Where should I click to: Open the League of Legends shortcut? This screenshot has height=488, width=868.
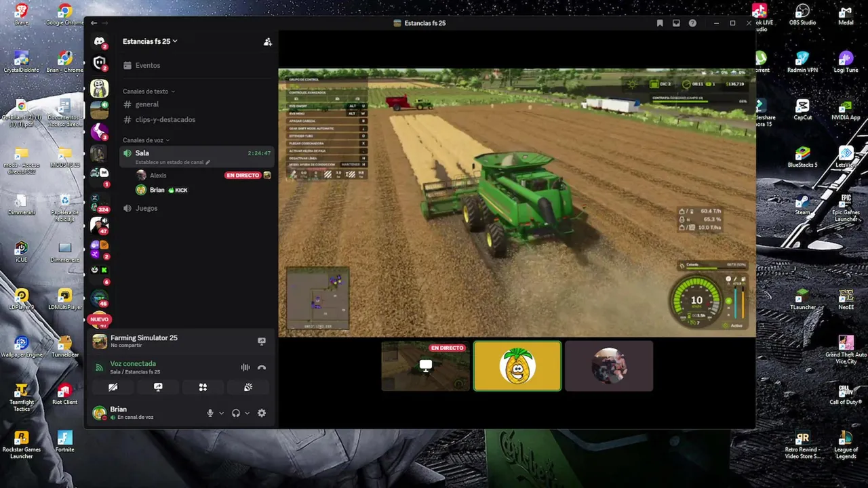point(846,445)
